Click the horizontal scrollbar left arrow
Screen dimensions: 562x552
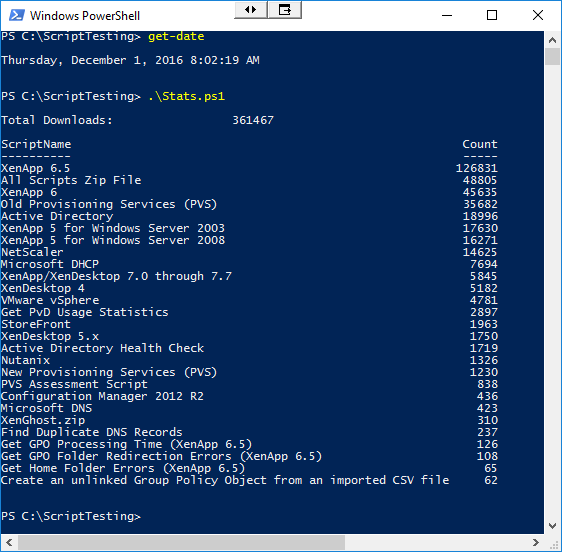9,542
